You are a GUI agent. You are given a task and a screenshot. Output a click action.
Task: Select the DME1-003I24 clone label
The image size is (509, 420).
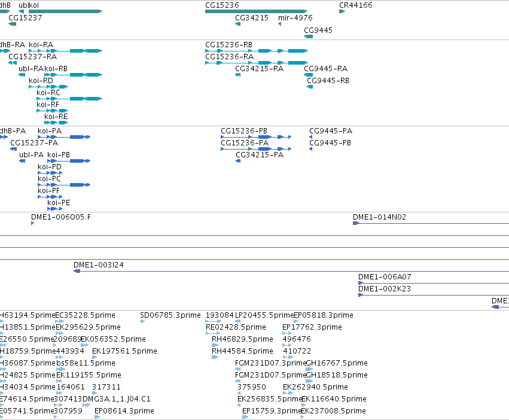pos(99,265)
